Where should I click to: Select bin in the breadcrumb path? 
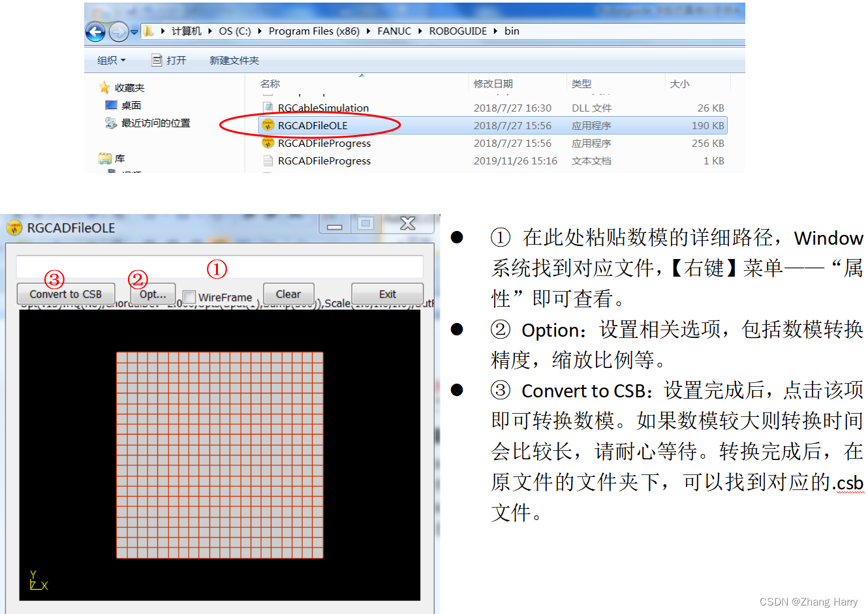click(512, 31)
